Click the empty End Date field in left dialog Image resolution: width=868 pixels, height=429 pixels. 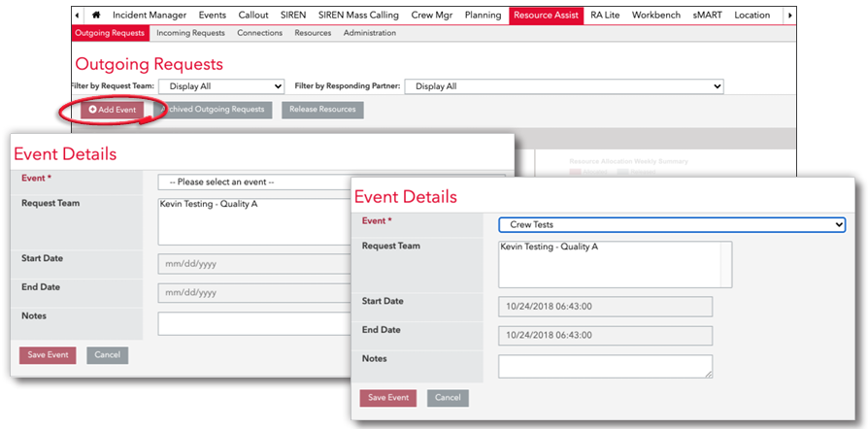[x=254, y=293]
